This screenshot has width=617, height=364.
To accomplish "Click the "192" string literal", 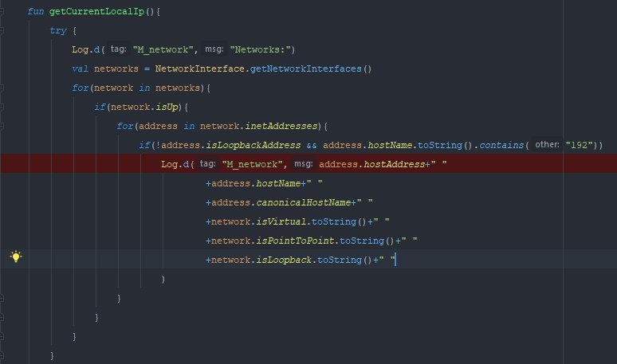I will coord(580,145).
